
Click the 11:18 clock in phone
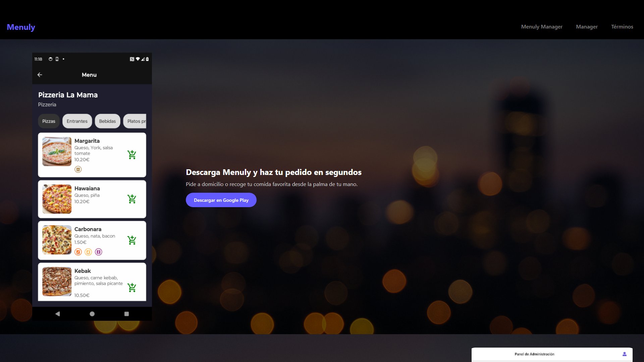38,59
